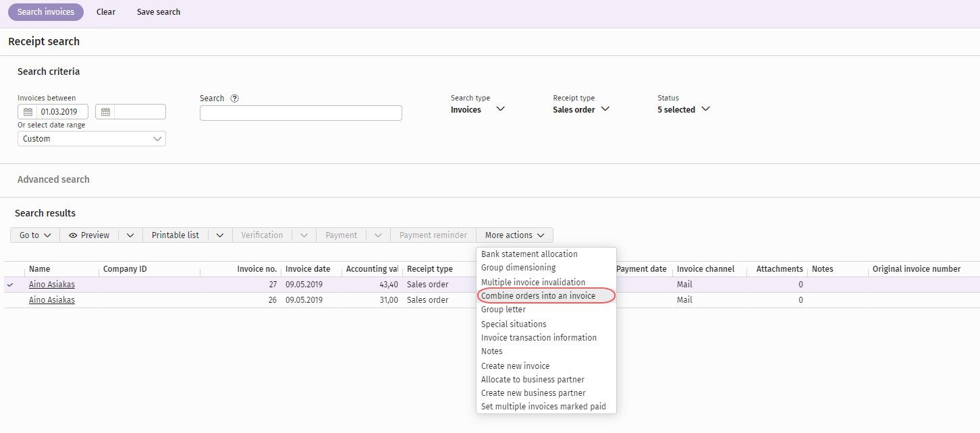The image size is (980, 433).
Task: Open the chevron next to Printable list
Action: click(219, 235)
